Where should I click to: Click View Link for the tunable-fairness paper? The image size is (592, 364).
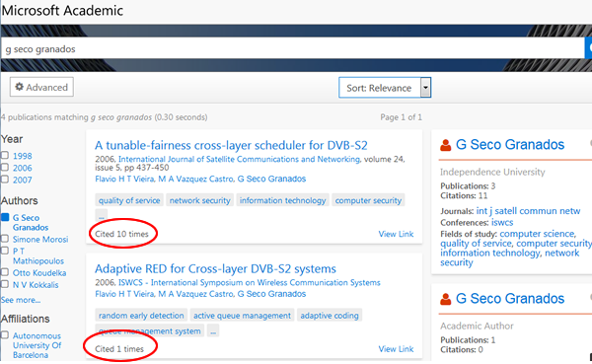click(396, 234)
